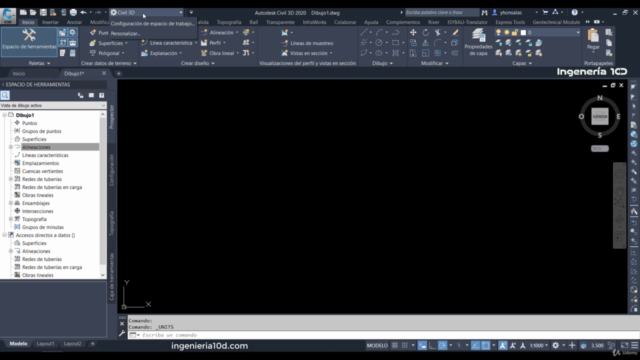This screenshot has height=360, width=640.
Task: Open the Autodesk App Store cart icon
Action: click(545, 13)
